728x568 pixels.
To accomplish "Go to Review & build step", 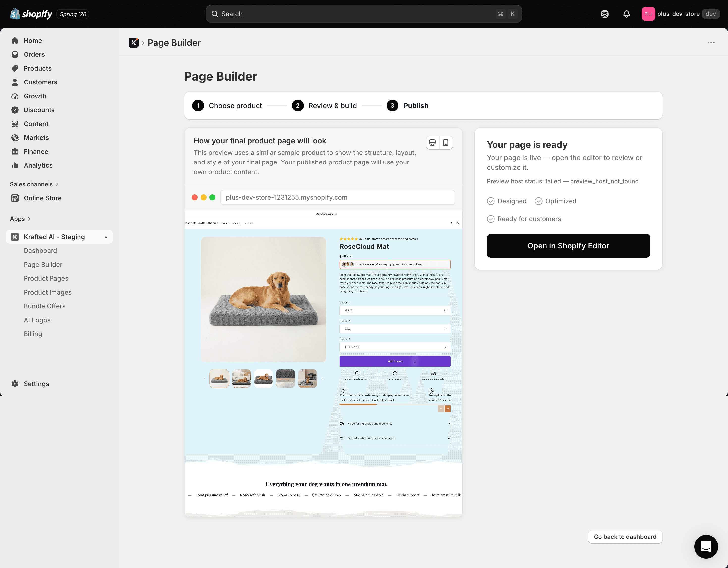I will [x=324, y=105].
